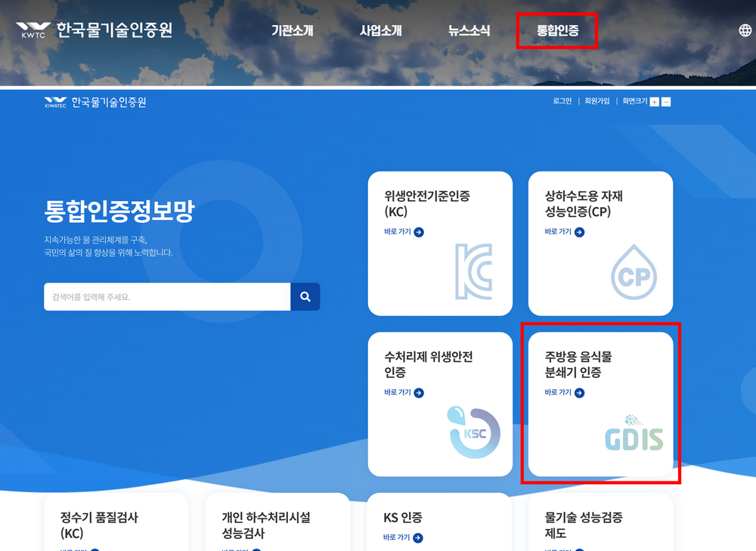Increase screen size with plus button
756x551 pixels.
(655, 102)
